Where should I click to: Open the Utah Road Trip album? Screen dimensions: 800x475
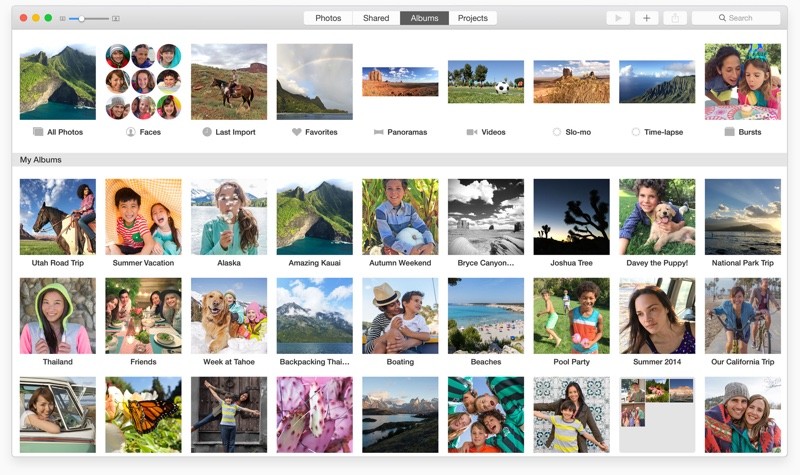(x=58, y=217)
